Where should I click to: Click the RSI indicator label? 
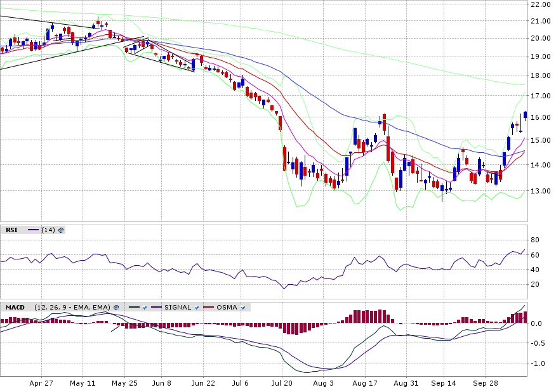tap(11, 230)
